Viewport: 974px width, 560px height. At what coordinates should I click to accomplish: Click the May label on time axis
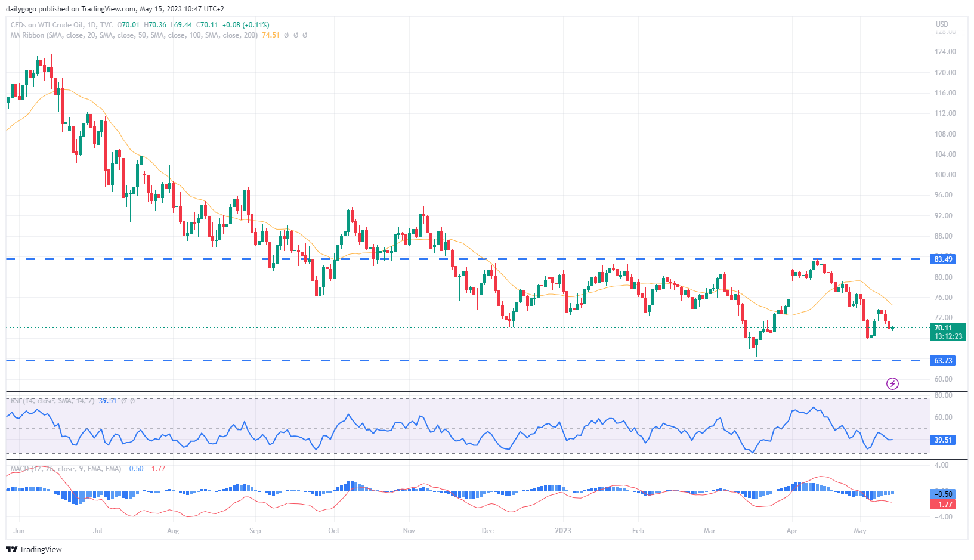coord(860,531)
